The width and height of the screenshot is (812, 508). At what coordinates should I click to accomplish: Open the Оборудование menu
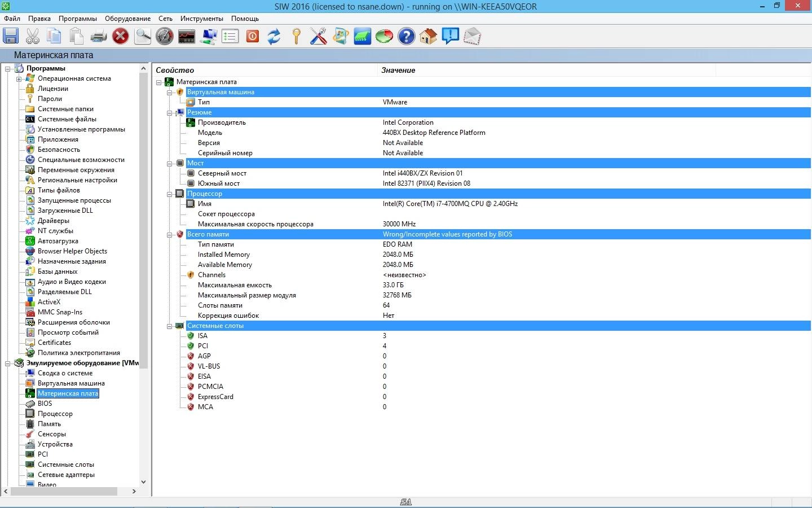(x=128, y=18)
